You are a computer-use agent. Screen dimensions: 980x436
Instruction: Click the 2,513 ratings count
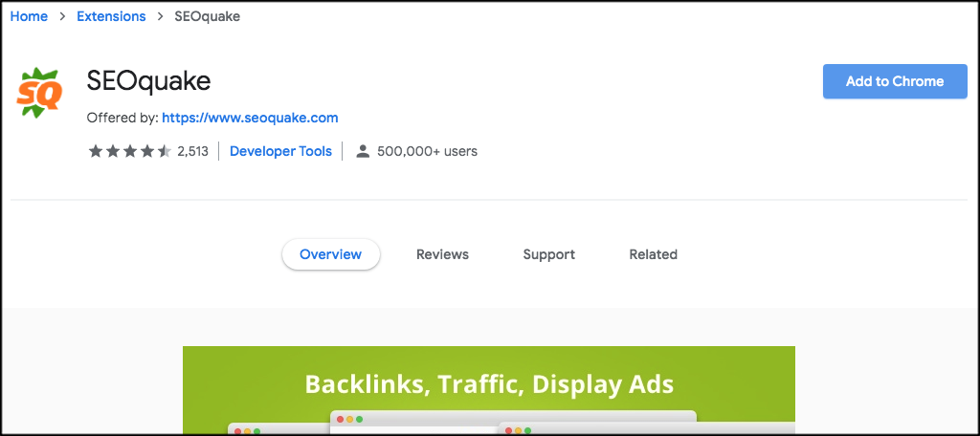point(193,151)
